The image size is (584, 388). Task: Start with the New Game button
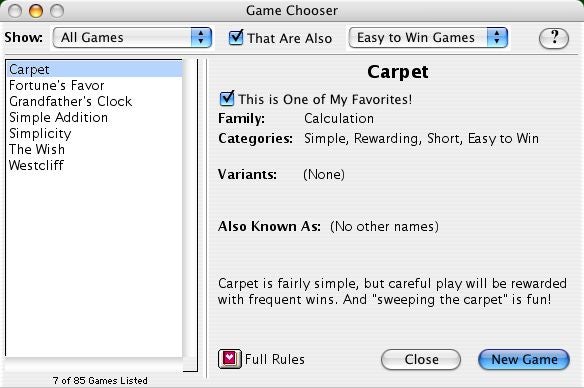pos(524,359)
